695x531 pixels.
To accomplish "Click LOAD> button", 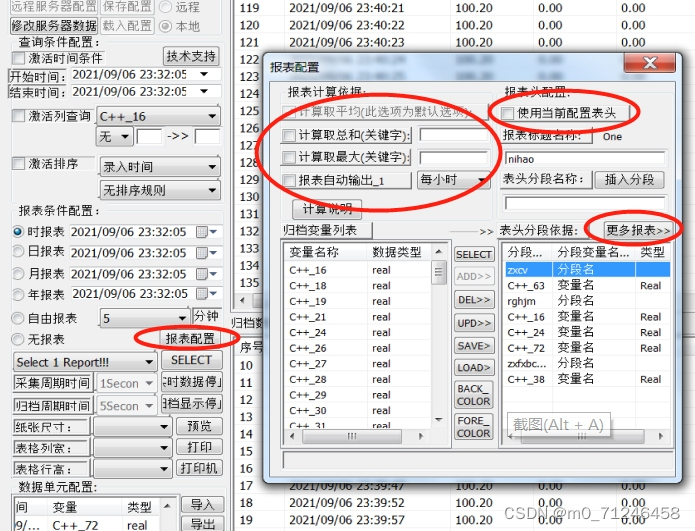I will [x=474, y=367].
